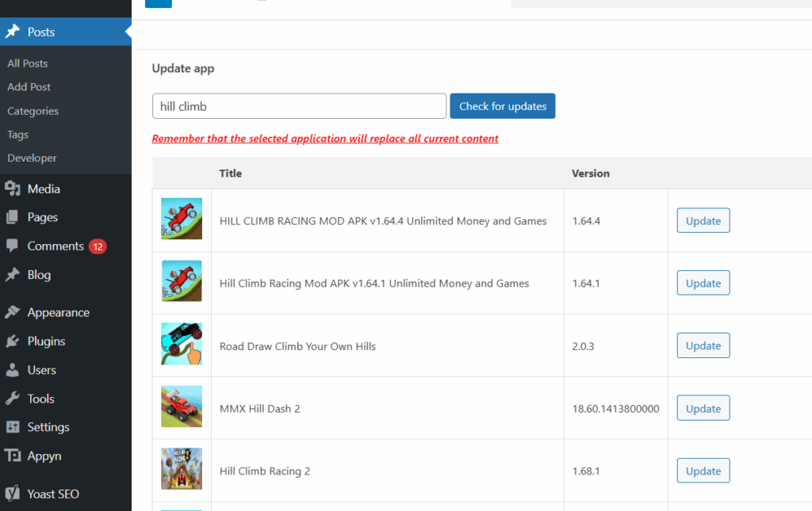812x511 pixels.
Task: Select the Pages document icon
Action: (15, 217)
